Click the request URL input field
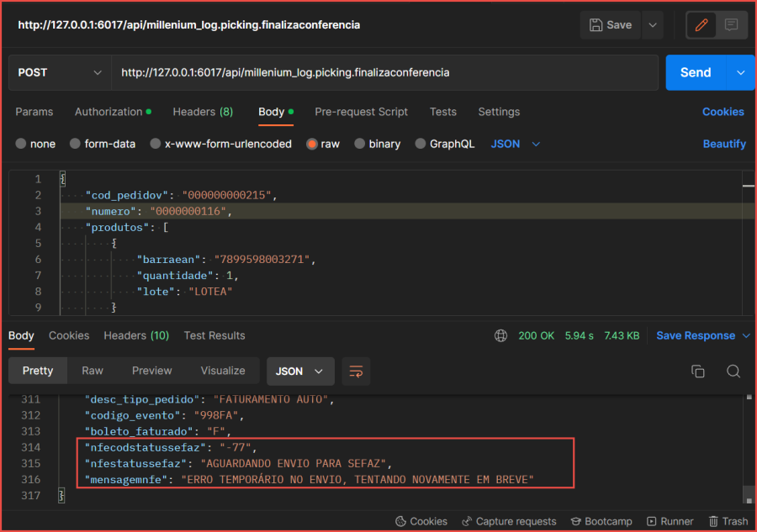Image resolution: width=757 pixels, height=532 pixels. point(384,73)
